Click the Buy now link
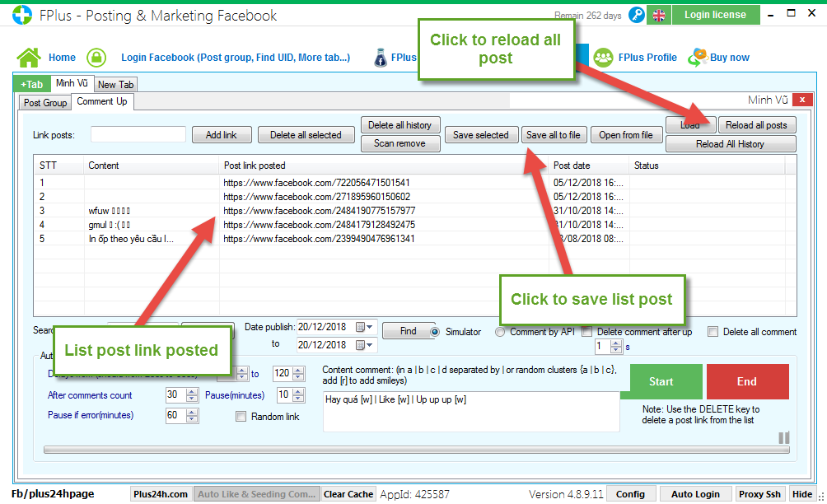Image resolution: width=827 pixels, height=504 pixels. [730, 58]
